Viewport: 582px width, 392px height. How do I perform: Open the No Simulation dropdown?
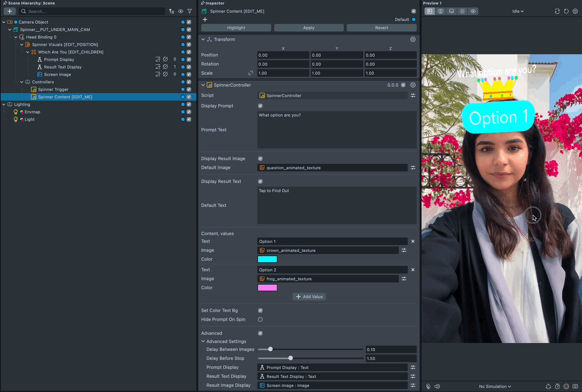coord(494,386)
